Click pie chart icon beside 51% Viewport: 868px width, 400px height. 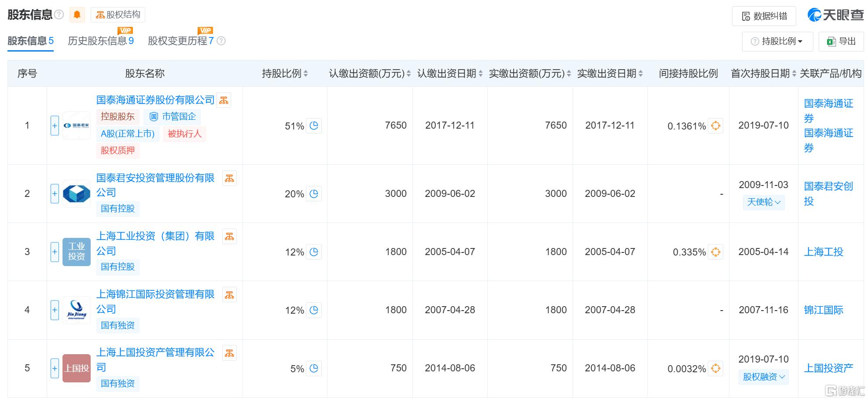[x=314, y=126]
